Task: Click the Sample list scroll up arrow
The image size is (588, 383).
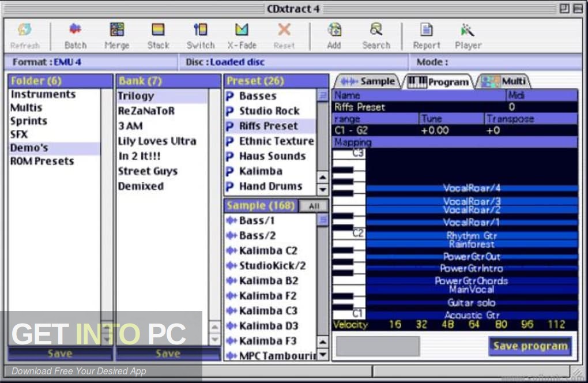Action: (x=322, y=341)
